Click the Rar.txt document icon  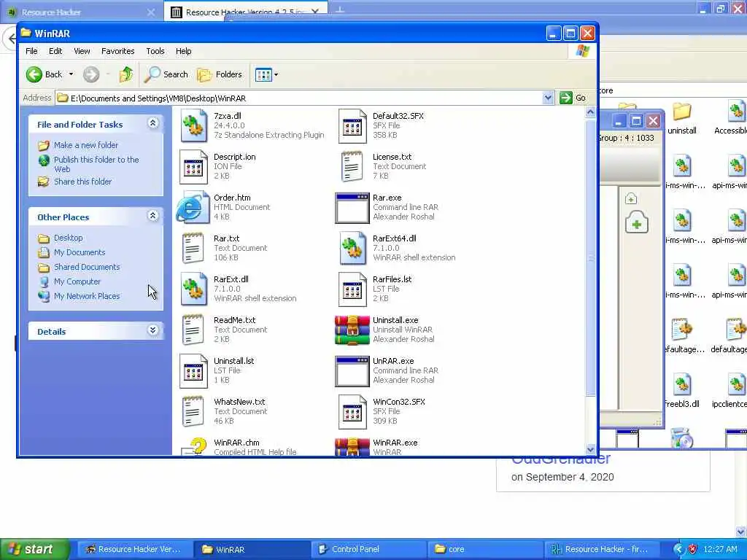click(193, 248)
